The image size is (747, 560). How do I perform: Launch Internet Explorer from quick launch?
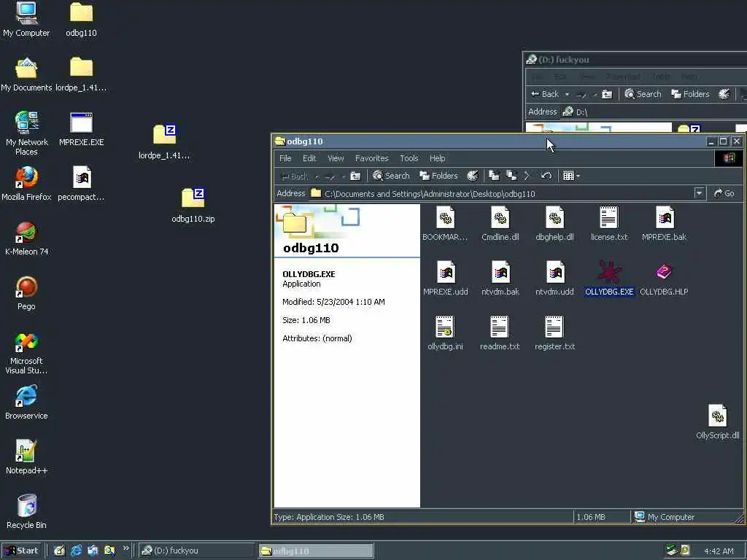[76, 551]
